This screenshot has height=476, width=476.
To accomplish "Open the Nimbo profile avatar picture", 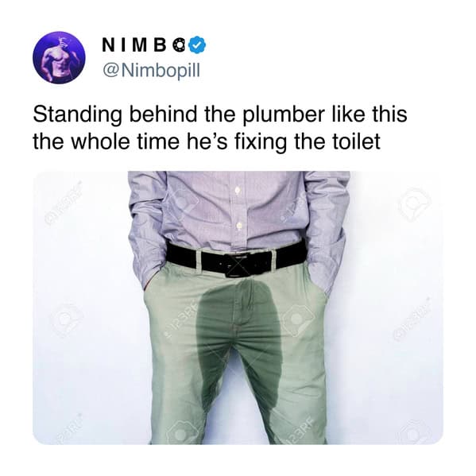I will click(59, 57).
